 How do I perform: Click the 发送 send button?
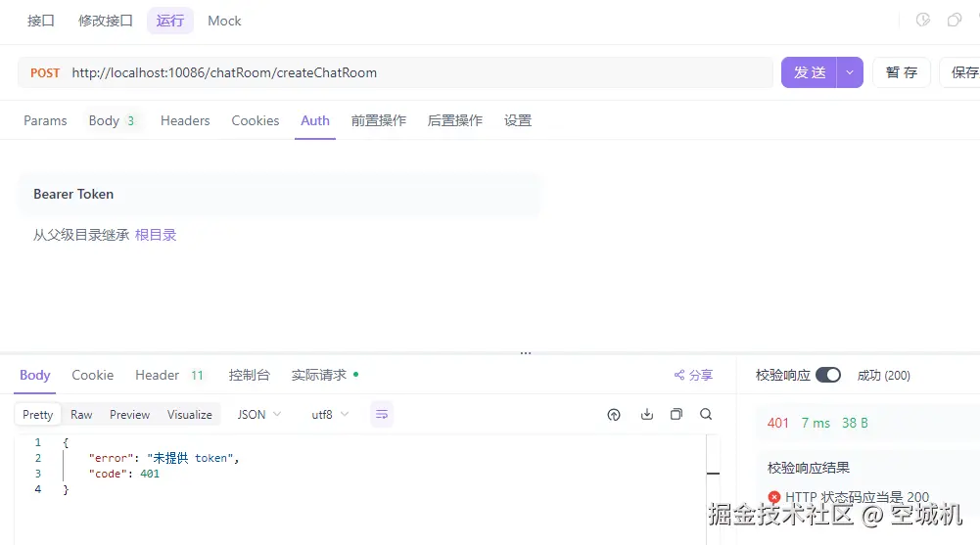tap(810, 72)
